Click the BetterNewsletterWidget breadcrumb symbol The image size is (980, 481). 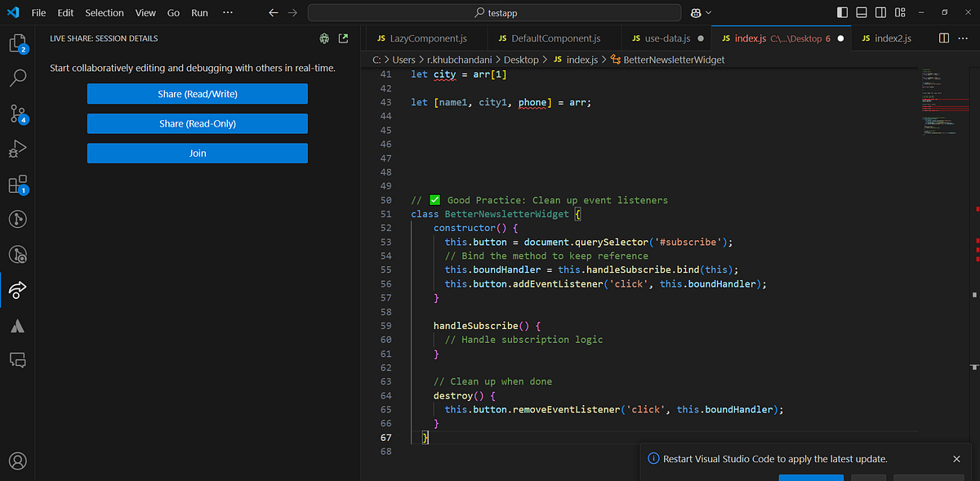point(666,60)
